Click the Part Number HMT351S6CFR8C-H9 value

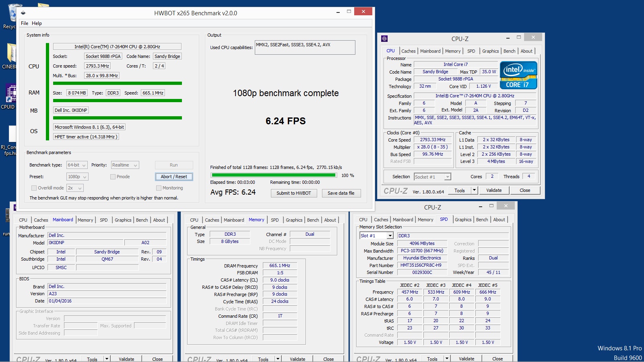[x=422, y=265]
